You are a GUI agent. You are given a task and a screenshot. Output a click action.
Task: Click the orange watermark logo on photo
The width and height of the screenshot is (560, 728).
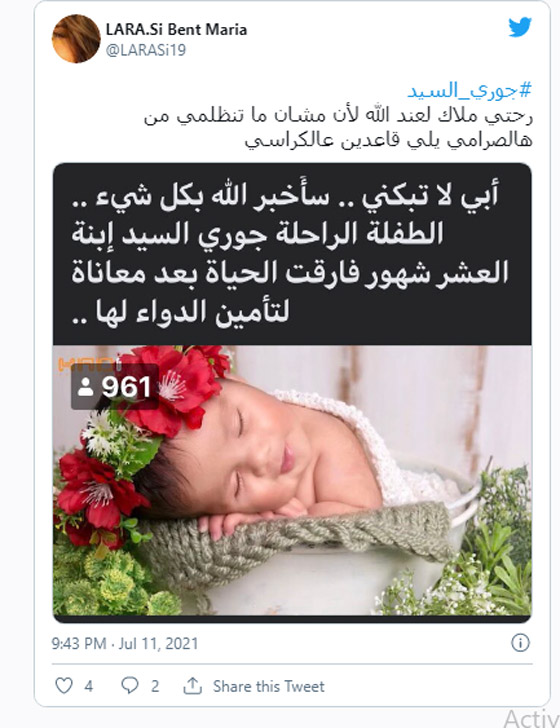[x=90, y=364]
